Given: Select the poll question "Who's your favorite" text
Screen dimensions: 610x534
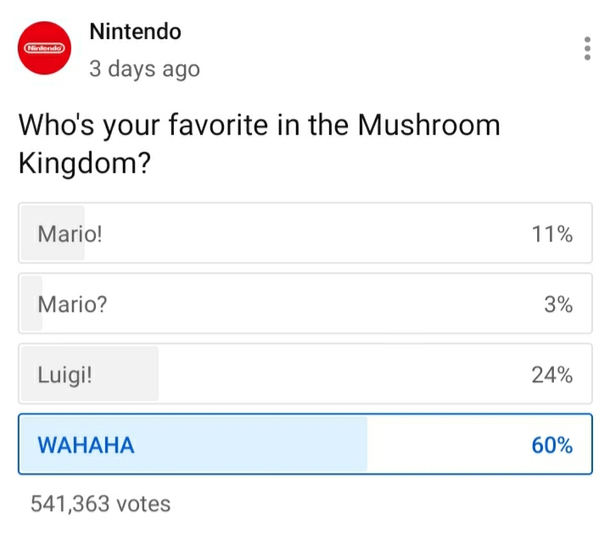Looking at the screenshot, I should point(143,126).
